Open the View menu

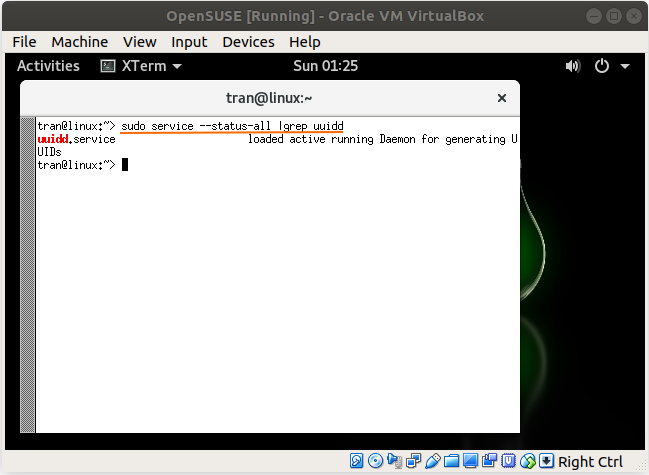click(139, 42)
